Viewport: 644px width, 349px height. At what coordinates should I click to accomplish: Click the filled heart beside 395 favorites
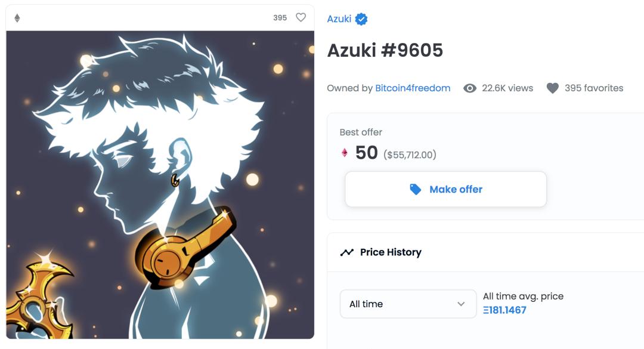(x=552, y=88)
